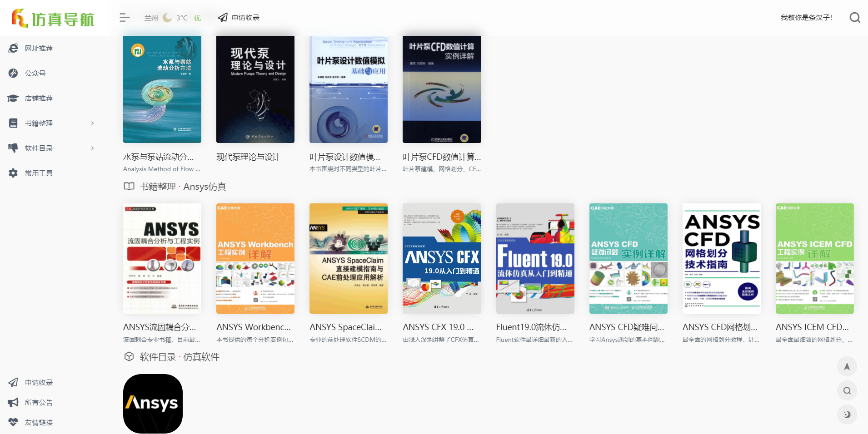Click the ANSYS CFD疑难问... title text
The image size is (868, 434).
(627, 327)
